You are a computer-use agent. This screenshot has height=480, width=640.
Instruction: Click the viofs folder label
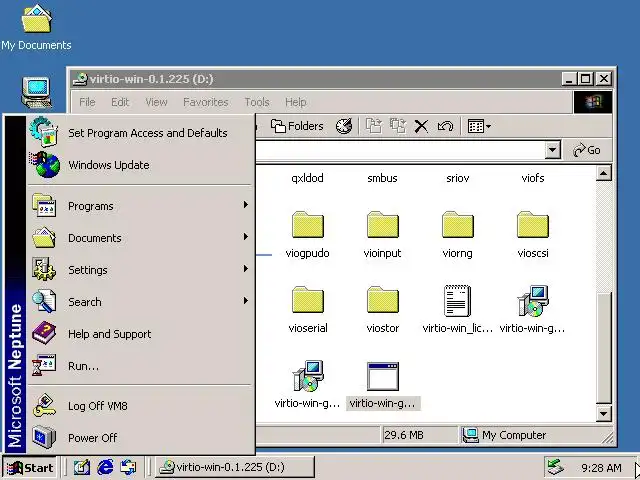coord(533,178)
